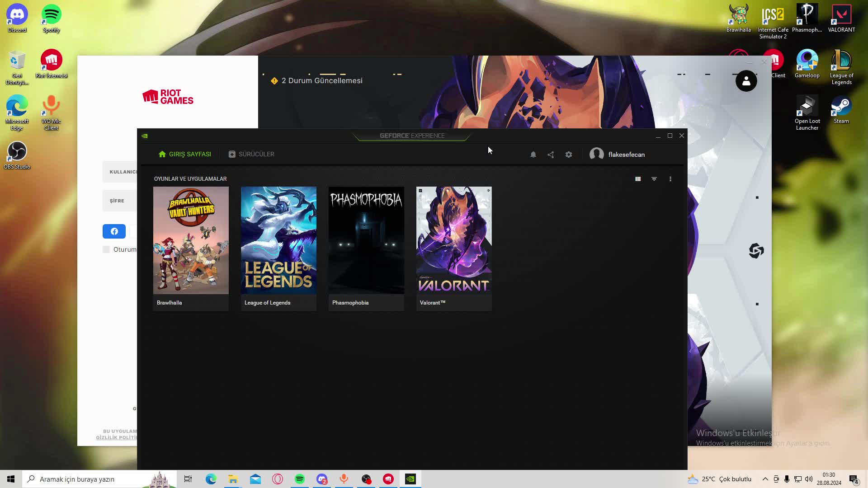Toggle the Oturum stay-signed-in checkbox
868x488 pixels.
pos(106,249)
